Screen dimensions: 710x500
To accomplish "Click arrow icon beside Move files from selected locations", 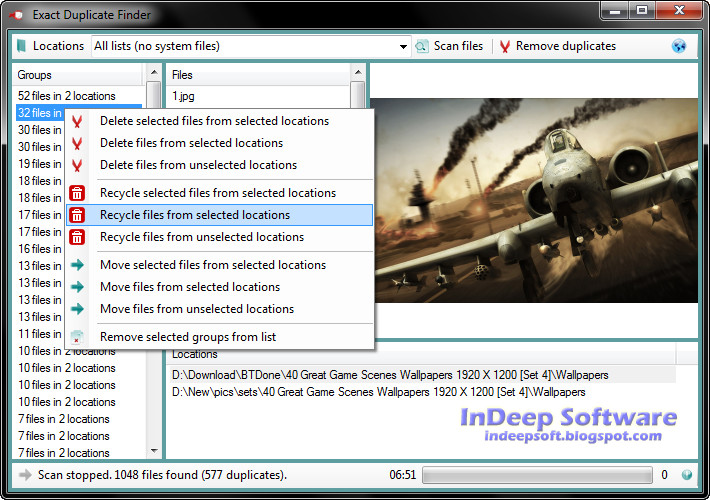I will tap(77, 287).
